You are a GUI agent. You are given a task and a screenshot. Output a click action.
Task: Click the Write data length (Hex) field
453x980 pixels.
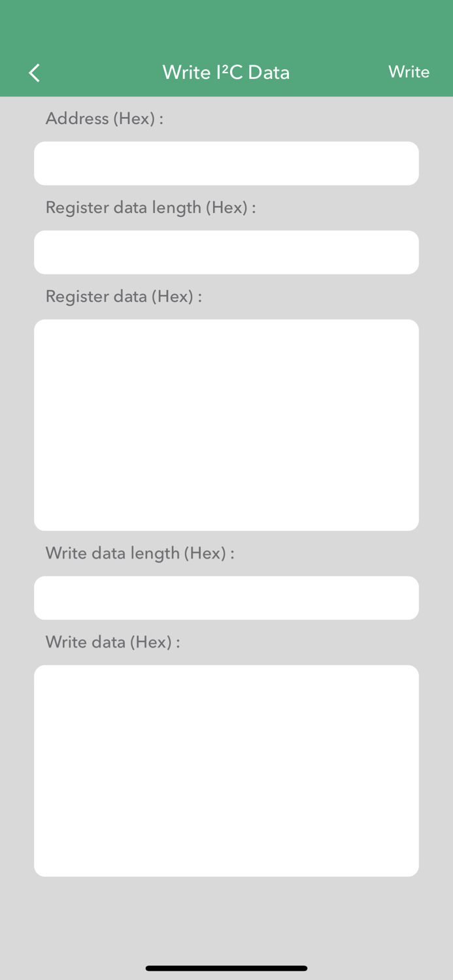point(226,598)
